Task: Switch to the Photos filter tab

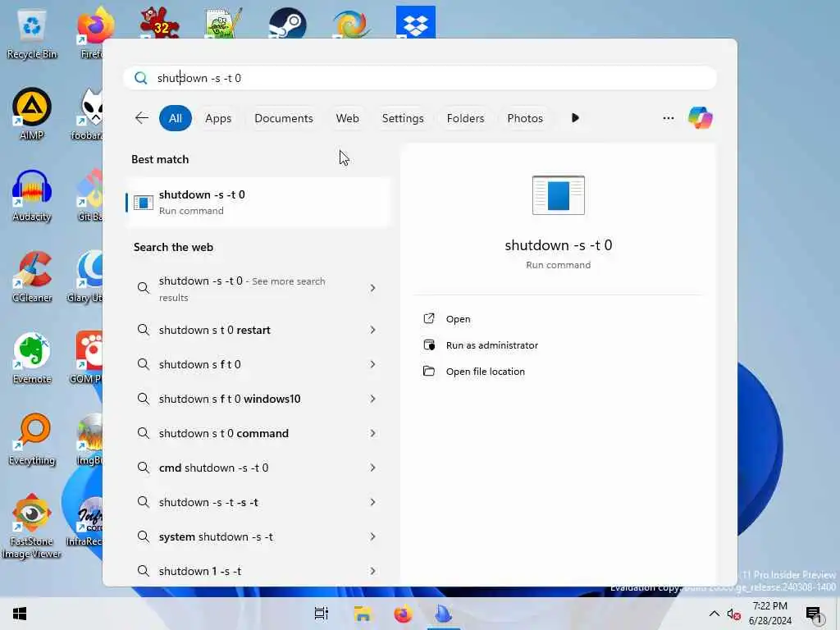Action: (524, 118)
